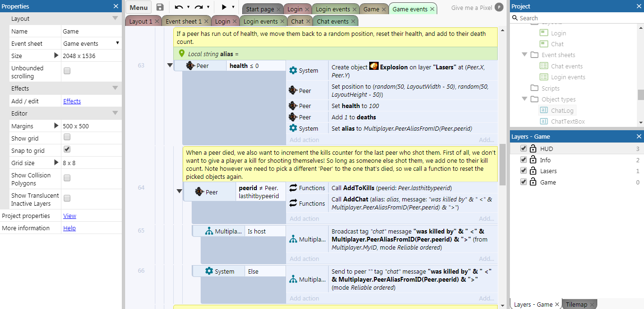644x309 pixels.
Task: Collapse the Event sheets folder
Action: point(525,54)
